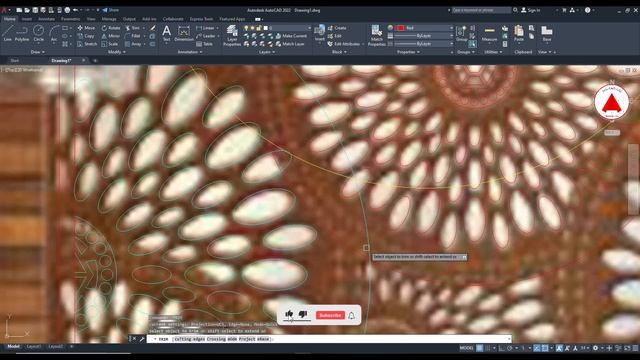Click the Group tool

point(461,33)
